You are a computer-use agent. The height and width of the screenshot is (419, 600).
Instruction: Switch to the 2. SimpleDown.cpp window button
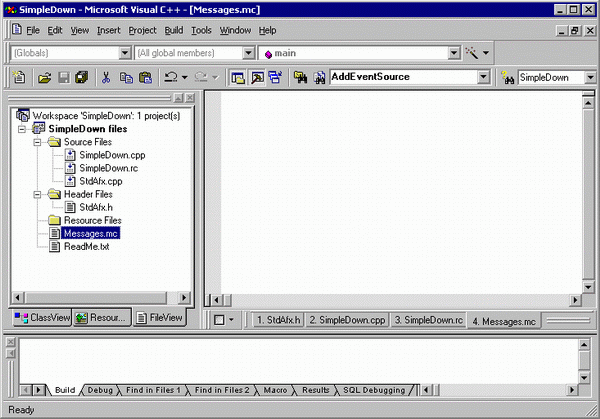pos(347,320)
